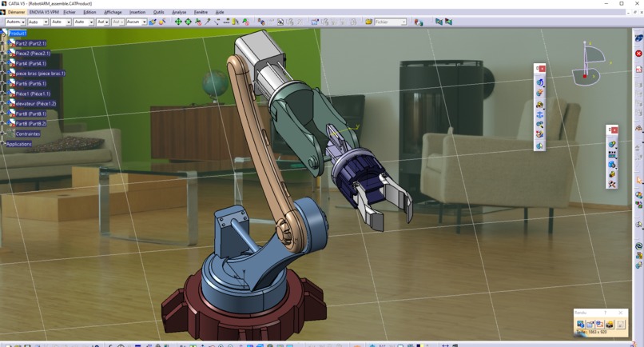Open the Démarrer menu
644x347 pixels.
click(16, 12)
